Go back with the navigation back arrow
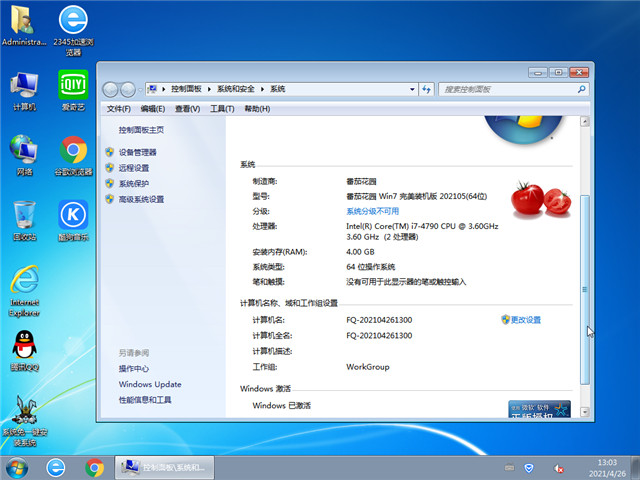Image resolution: width=640 pixels, height=480 pixels. [x=110, y=89]
